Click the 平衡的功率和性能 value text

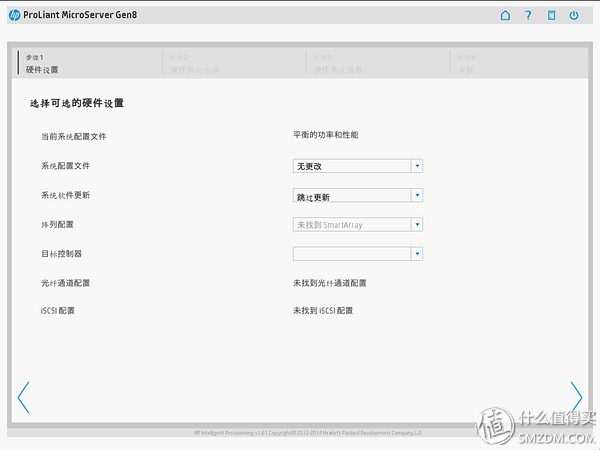click(x=326, y=135)
